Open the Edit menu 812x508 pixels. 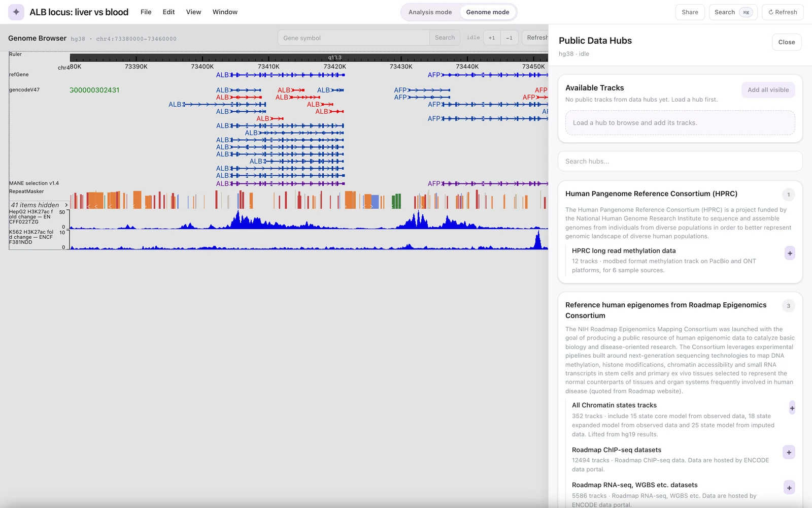[x=168, y=12]
